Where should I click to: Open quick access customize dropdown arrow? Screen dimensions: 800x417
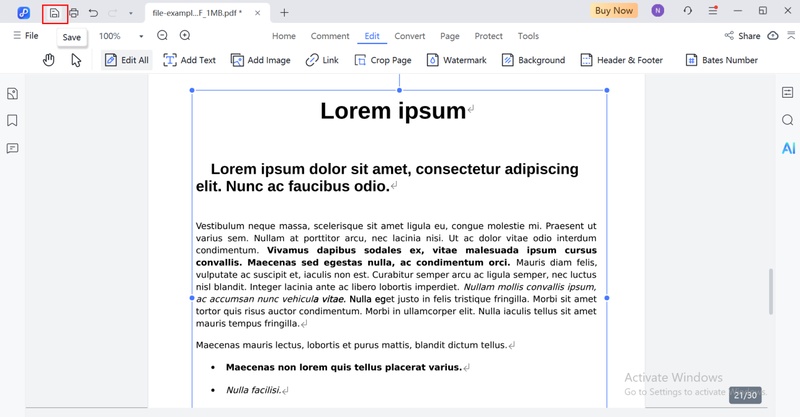[x=131, y=13]
